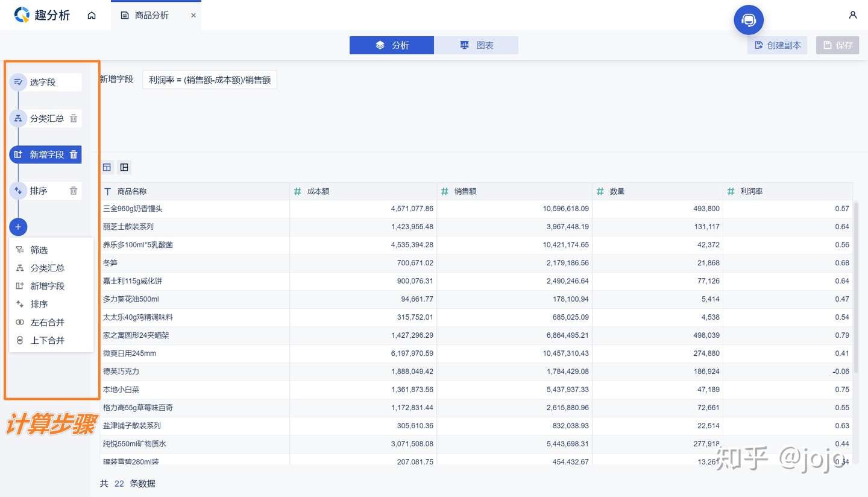Choose 左右合并 from the add-step menu
This screenshot has height=497, width=868.
click(51, 322)
